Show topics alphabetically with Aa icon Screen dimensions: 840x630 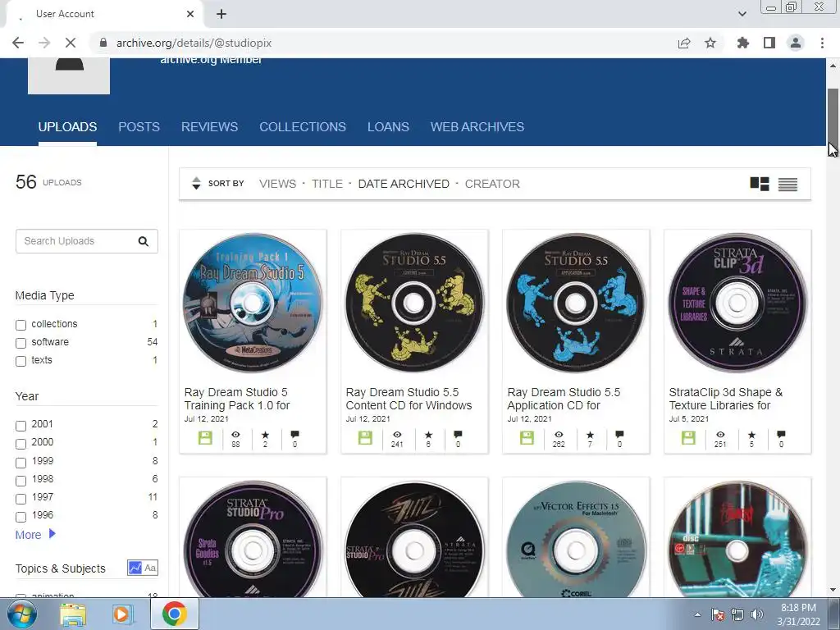151,568
